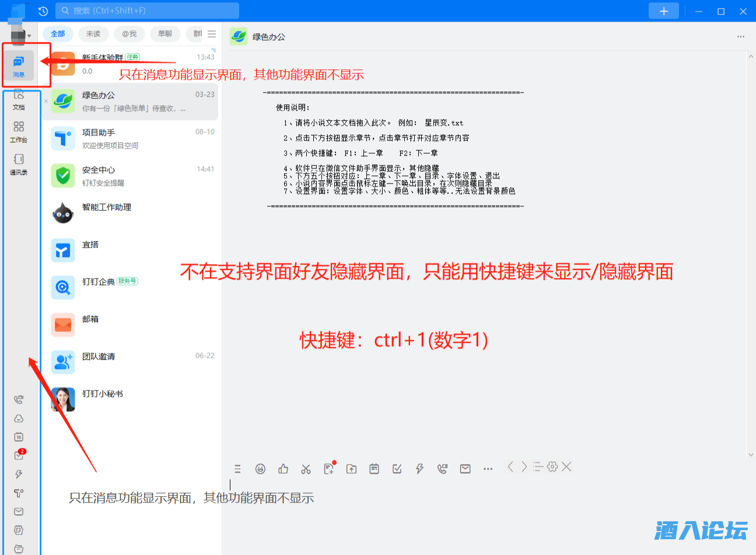Click the blue plus button in title bar
This screenshot has height=555, width=756.
click(x=664, y=11)
